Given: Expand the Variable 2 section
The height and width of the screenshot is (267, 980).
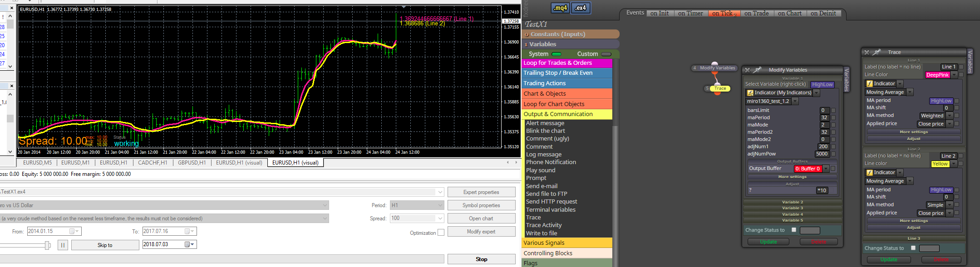Looking at the screenshot, I should click(x=793, y=202).
